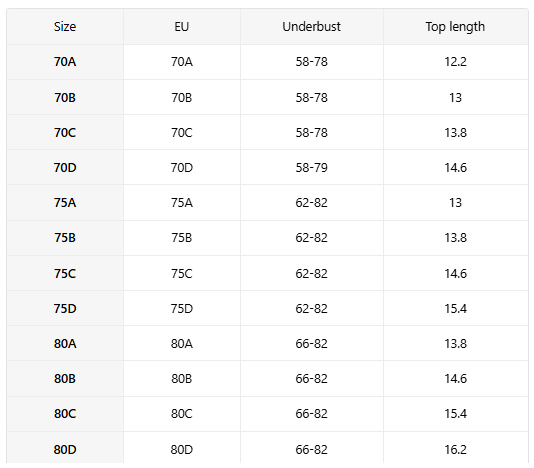Screen dimensions: 534x468
Task: Select the 75A size row label
Action: click(x=65, y=203)
